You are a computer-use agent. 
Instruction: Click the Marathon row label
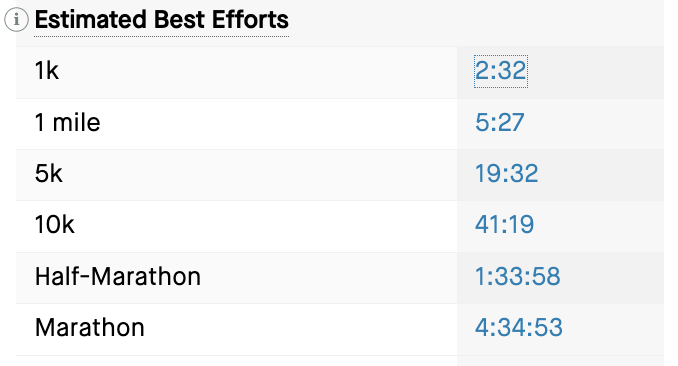pos(90,327)
